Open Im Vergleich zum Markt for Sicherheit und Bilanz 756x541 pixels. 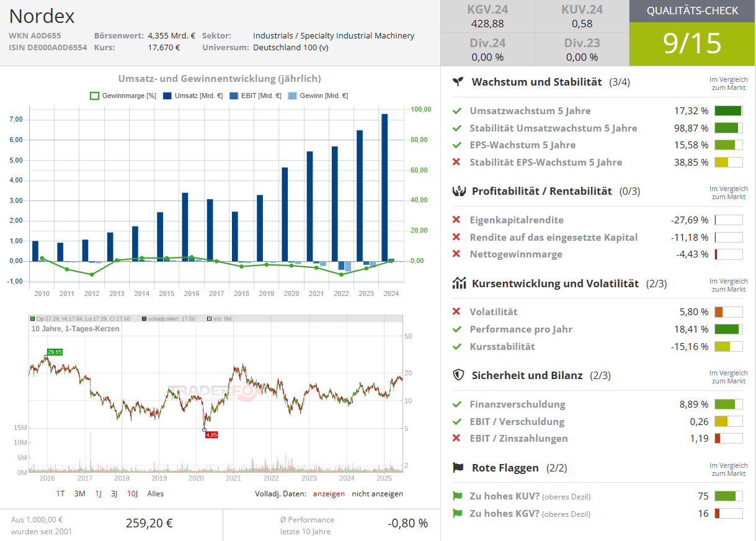(729, 377)
